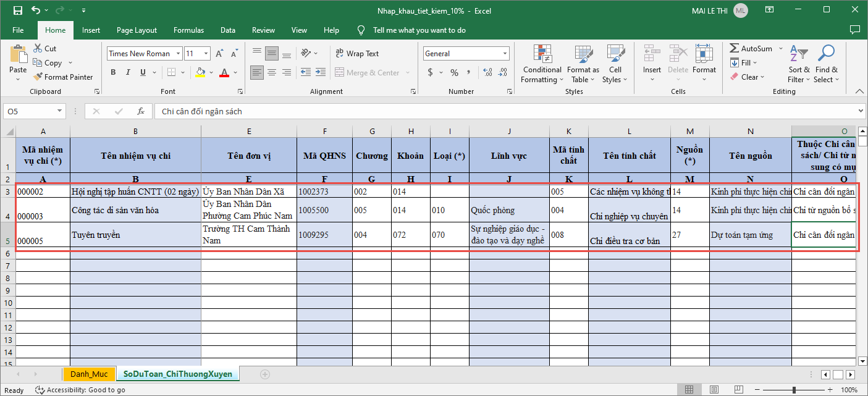
Task: Click Tell me what you want to do
Action: click(x=419, y=30)
